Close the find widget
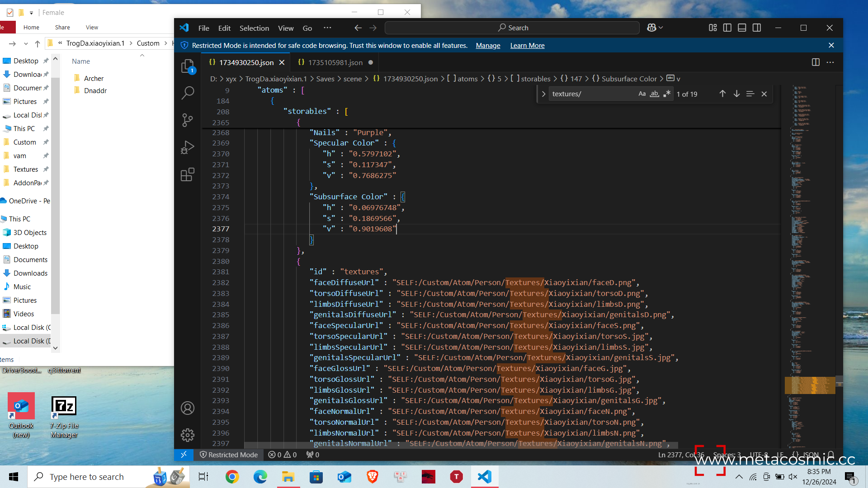This screenshot has width=868, height=488. tap(764, 94)
